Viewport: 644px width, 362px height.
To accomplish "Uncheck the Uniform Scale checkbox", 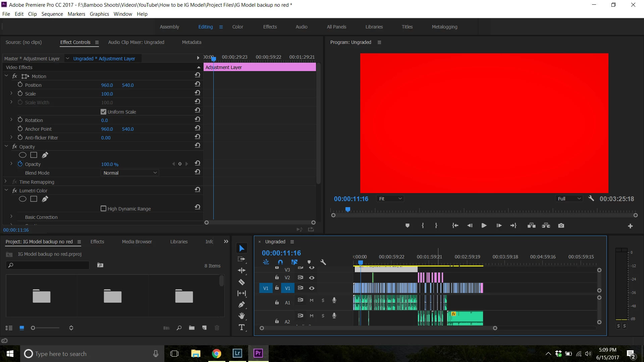I will pyautogui.click(x=103, y=112).
